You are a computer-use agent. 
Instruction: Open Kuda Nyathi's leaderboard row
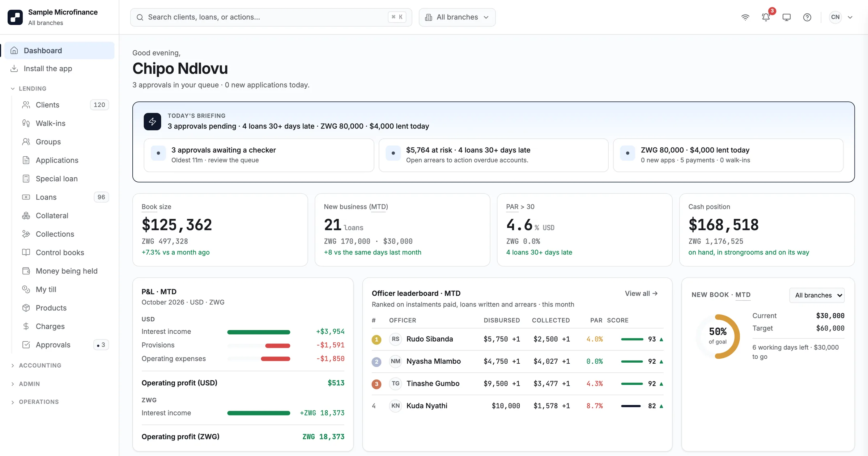[x=517, y=406]
